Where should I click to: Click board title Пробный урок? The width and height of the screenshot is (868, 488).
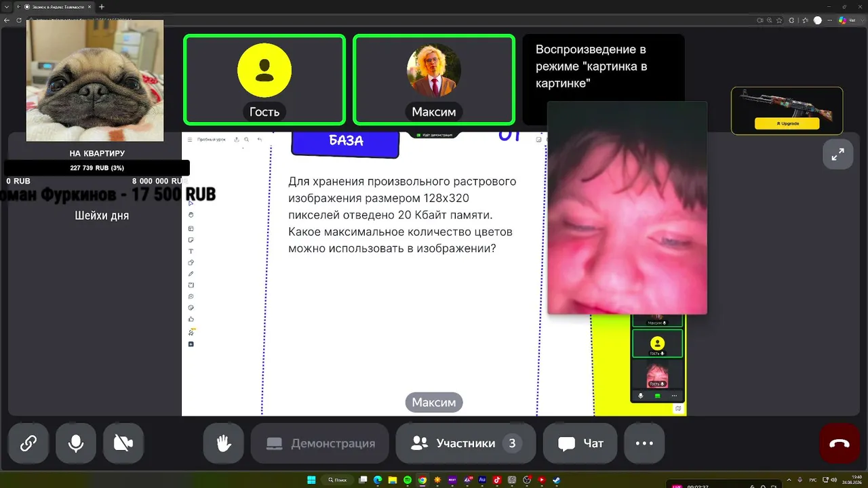tap(212, 140)
